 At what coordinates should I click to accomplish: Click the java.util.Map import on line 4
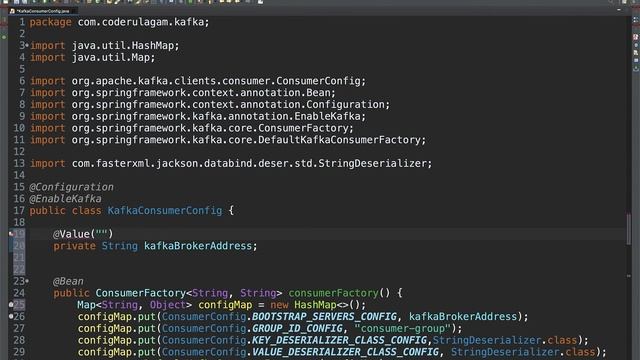point(111,58)
